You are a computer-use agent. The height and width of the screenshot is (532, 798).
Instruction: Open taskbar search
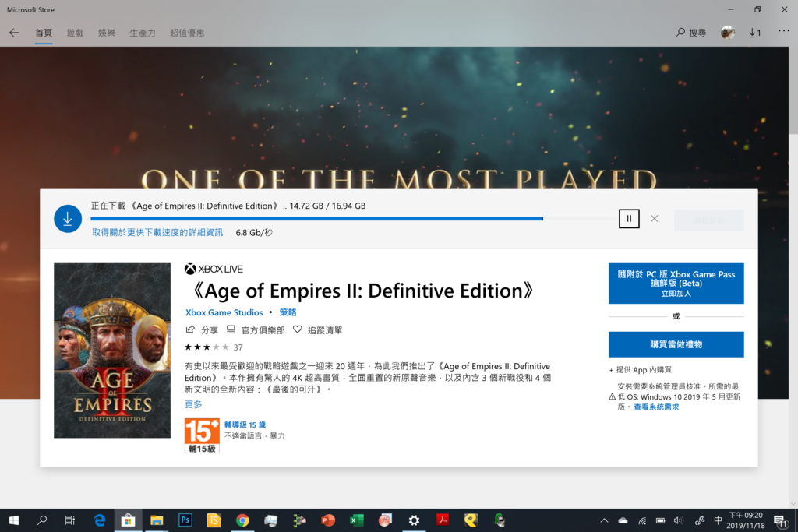tap(42, 520)
